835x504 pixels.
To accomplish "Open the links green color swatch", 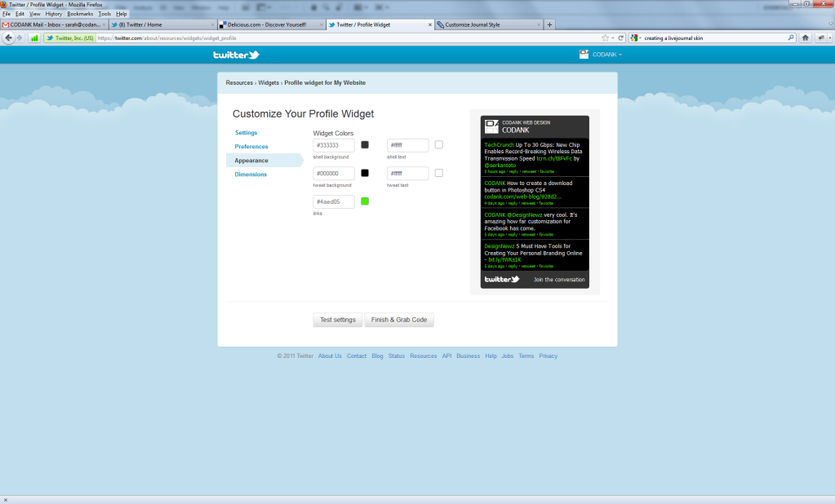I will tap(365, 201).
